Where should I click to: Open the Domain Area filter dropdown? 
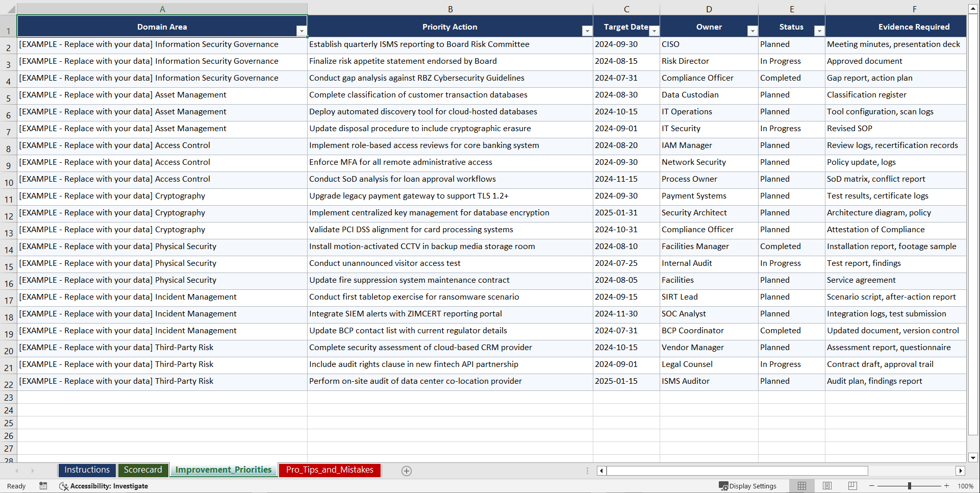pos(302,31)
